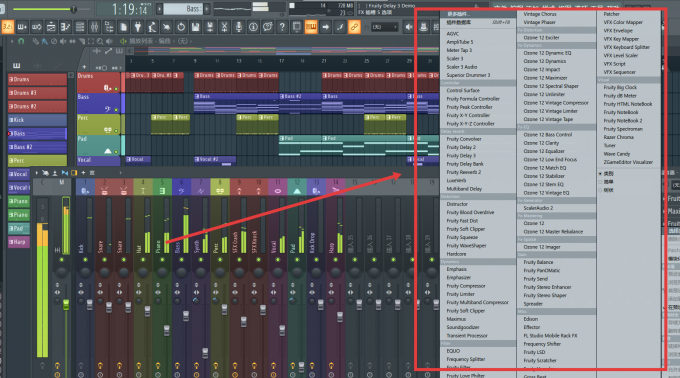Open the plugin picker plug icon

[x=137, y=27]
